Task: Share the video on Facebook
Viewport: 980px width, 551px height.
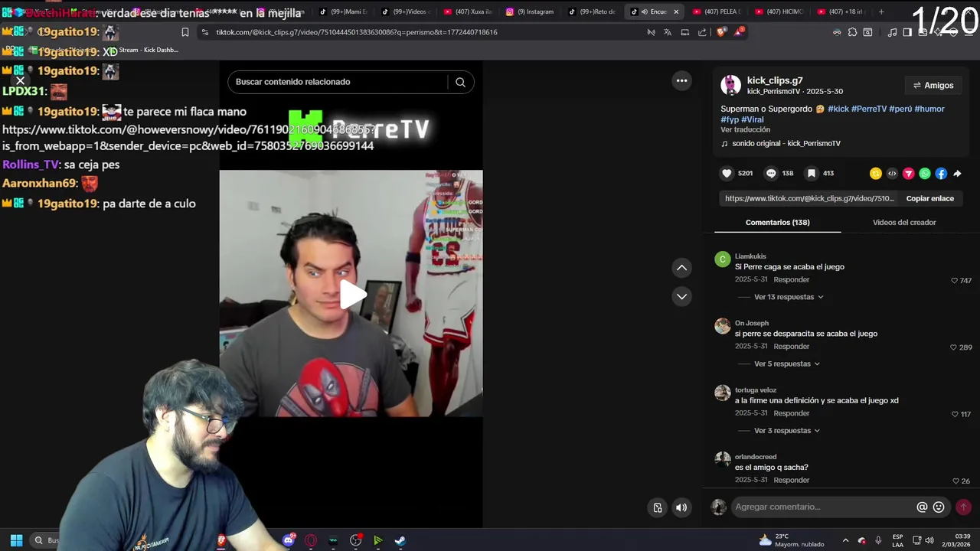Action: (941, 174)
